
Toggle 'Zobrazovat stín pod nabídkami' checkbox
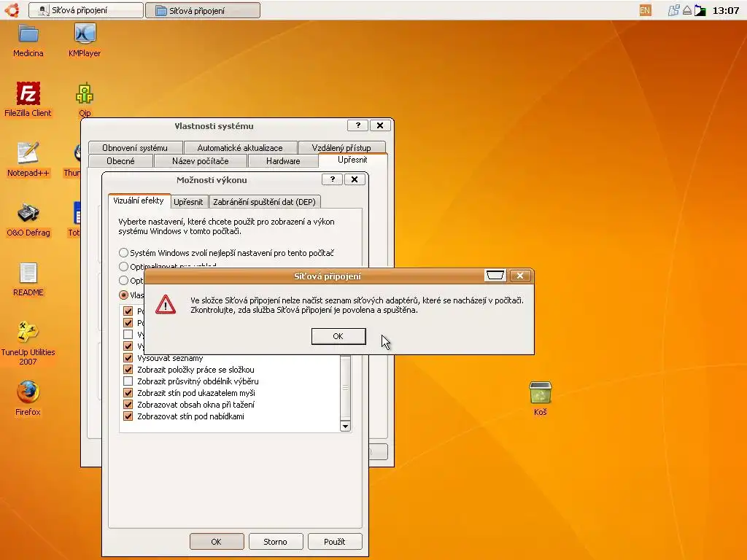click(128, 416)
